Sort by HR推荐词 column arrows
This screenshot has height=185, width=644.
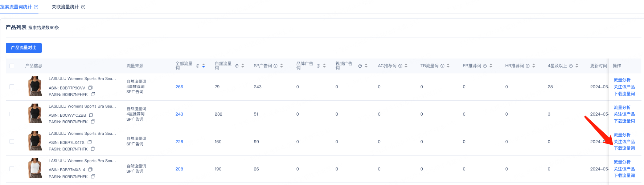534,66
